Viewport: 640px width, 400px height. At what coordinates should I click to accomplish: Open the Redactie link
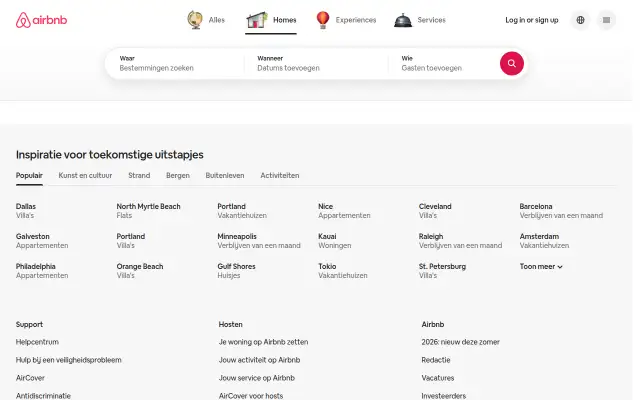[436, 360]
